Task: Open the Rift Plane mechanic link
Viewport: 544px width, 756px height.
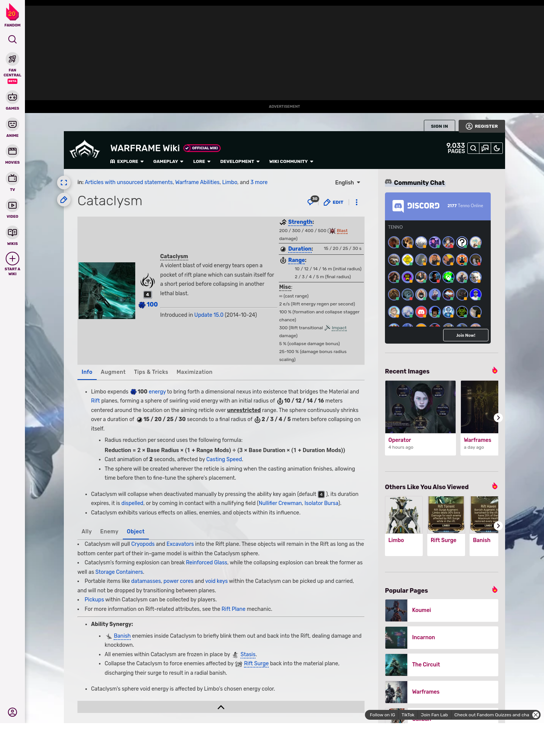Action: (x=233, y=609)
